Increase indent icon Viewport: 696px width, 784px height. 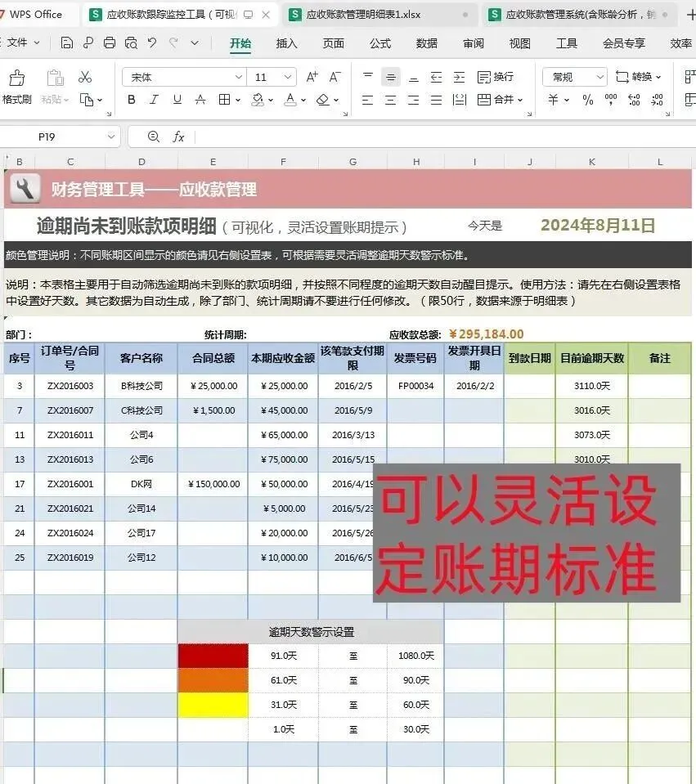[x=459, y=77]
